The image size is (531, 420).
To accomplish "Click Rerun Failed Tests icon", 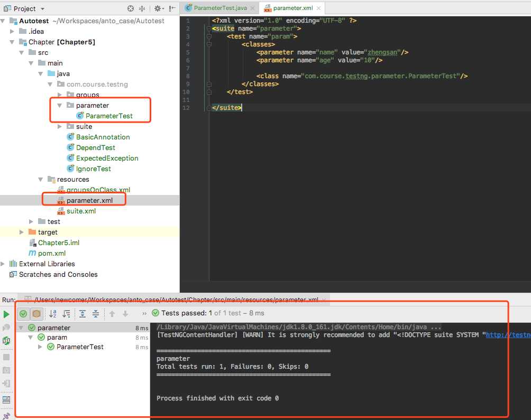I will [x=6, y=328].
